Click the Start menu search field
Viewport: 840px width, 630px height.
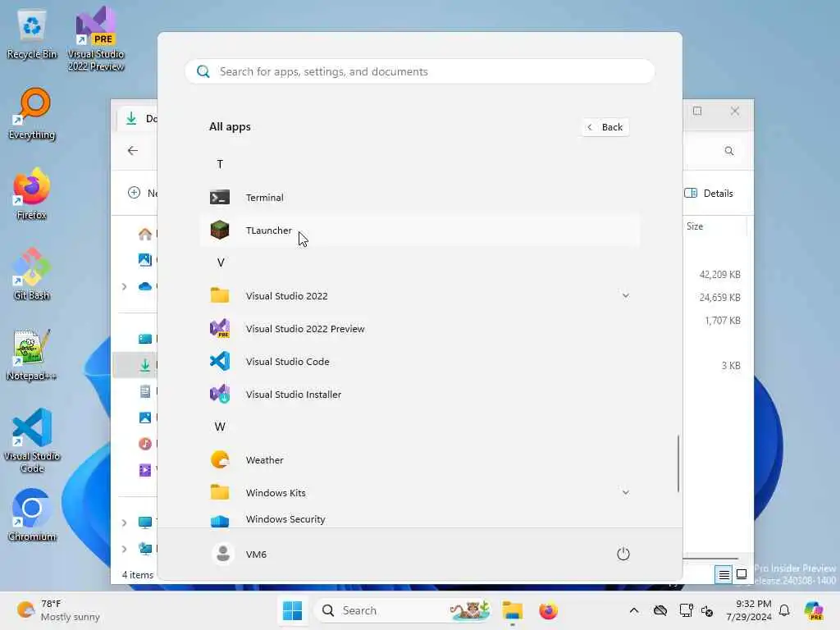click(420, 71)
